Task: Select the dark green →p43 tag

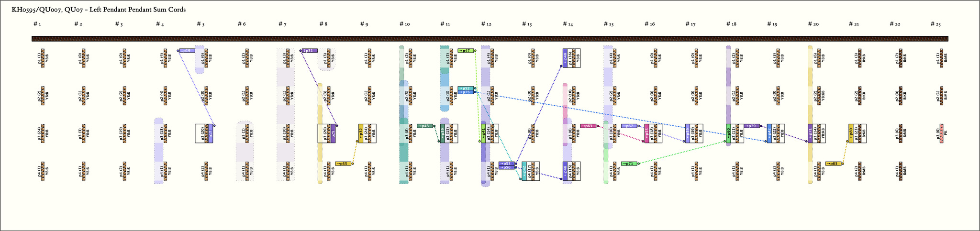Action: coord(424,126)
